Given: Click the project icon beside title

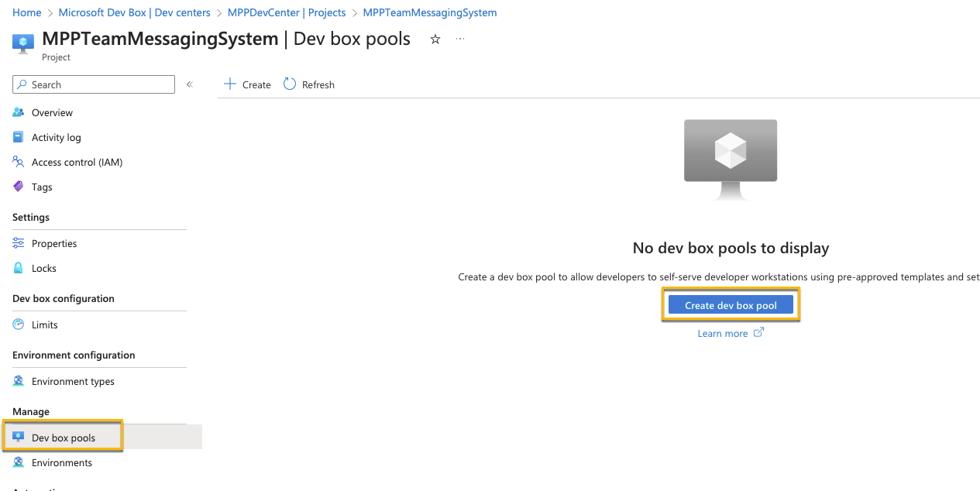Looking at the screenshot, I should [x=23, y=43].
